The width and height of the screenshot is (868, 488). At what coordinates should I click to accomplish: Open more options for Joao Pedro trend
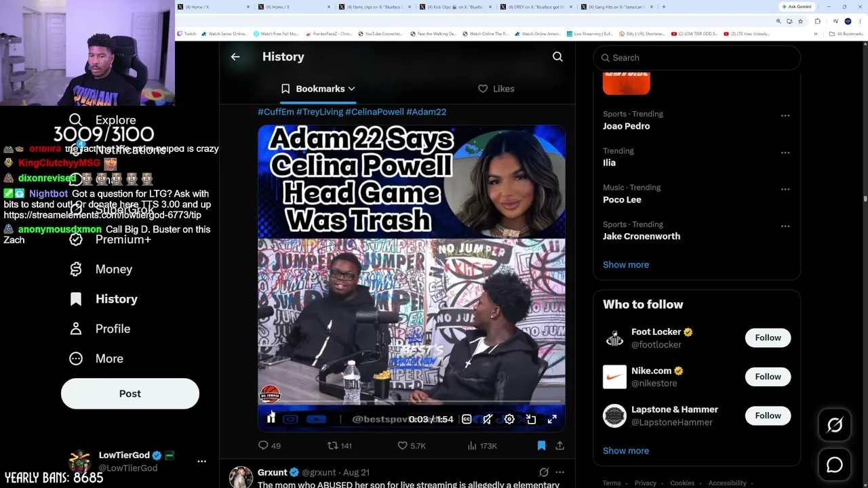pos(785,115)
